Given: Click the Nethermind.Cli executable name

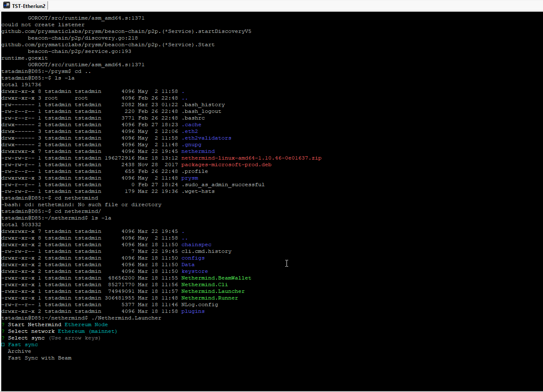Looking at the screenshot, I should click(204, 285).
